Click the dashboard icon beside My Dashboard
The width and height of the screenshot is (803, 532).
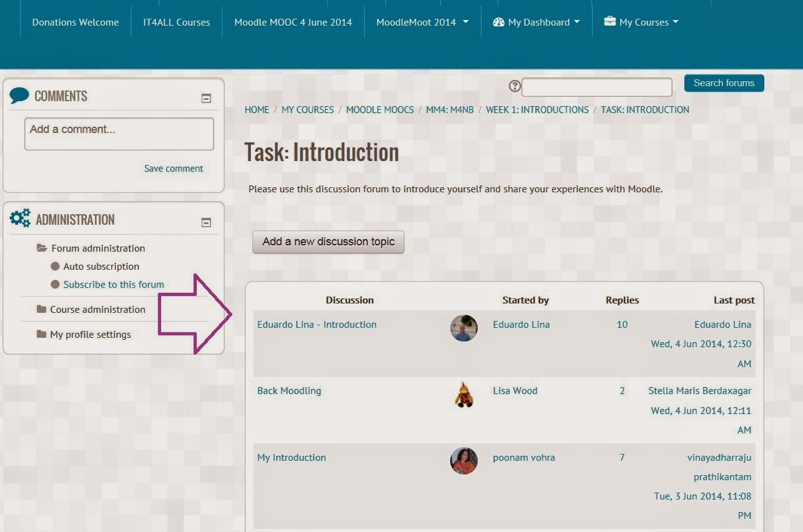[498, 21]
